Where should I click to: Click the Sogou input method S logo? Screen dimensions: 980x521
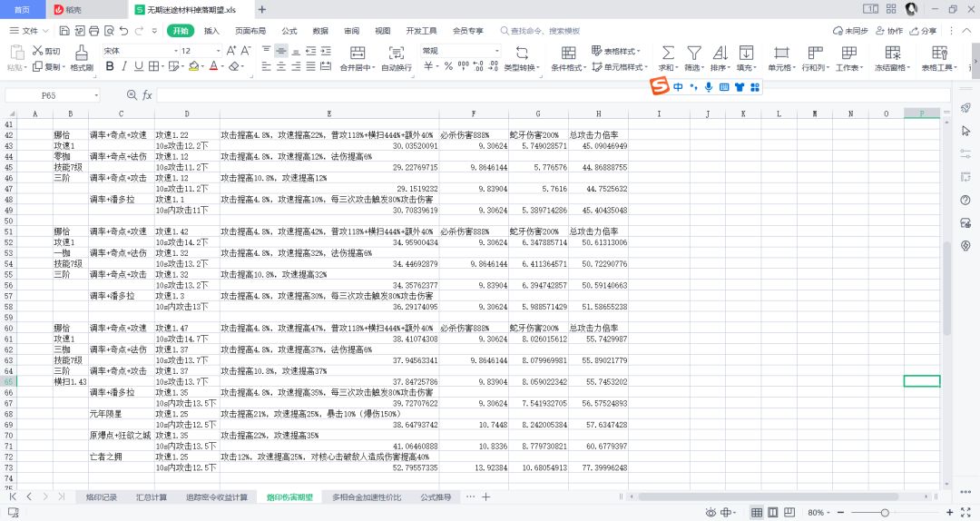(660, 86)
